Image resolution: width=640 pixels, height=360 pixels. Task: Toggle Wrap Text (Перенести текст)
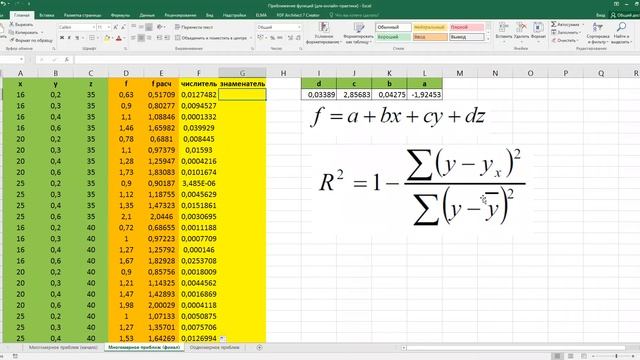[194, 27]
